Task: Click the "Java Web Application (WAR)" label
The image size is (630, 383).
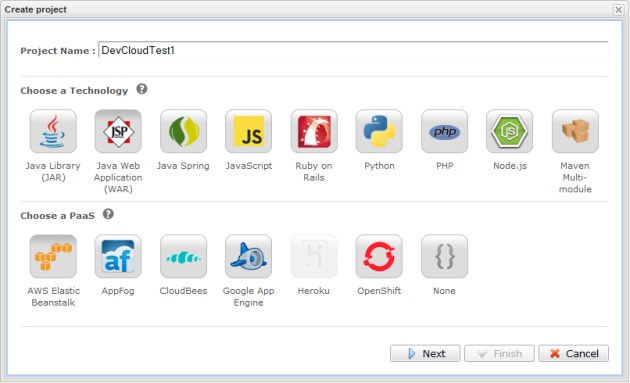Action: [x=118, y=177]
